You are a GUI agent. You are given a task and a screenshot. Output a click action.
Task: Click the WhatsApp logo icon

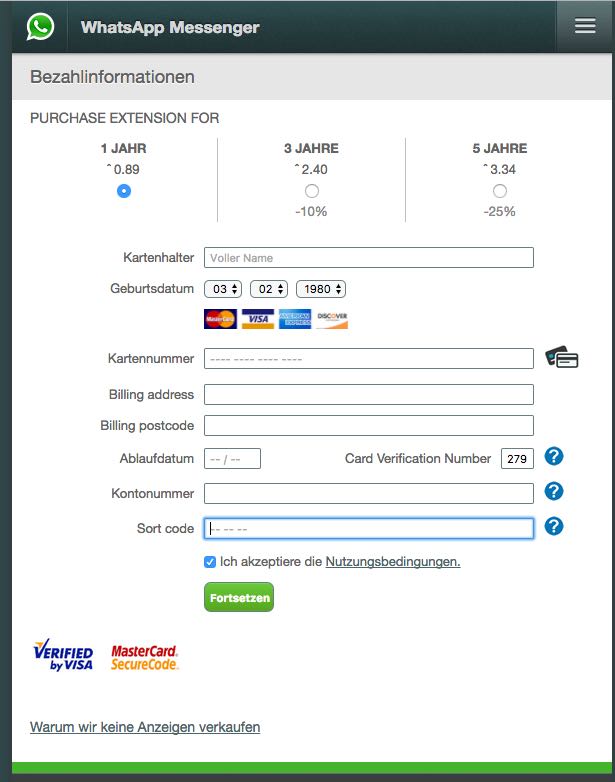click(40, 27)
